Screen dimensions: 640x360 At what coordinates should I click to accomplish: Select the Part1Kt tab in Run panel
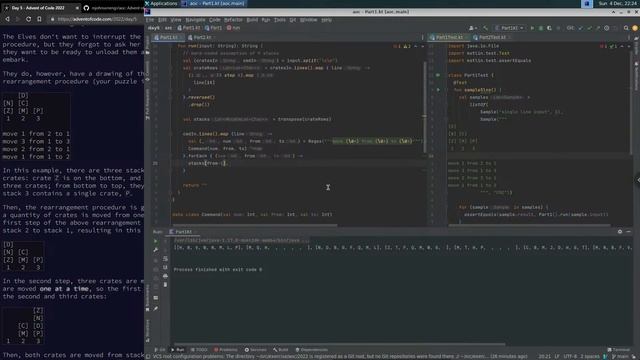tap(183, 232)
